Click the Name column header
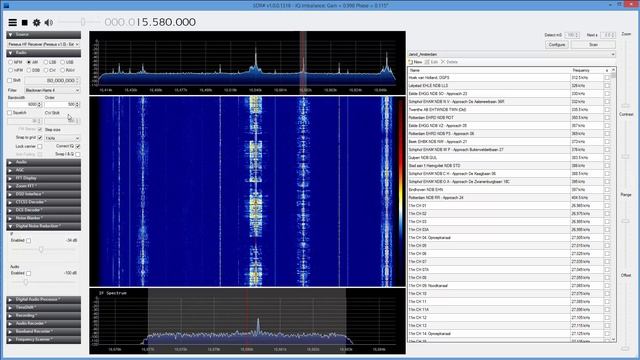The height and width of the screenshot is (360, 640). (x=489, y=70)
